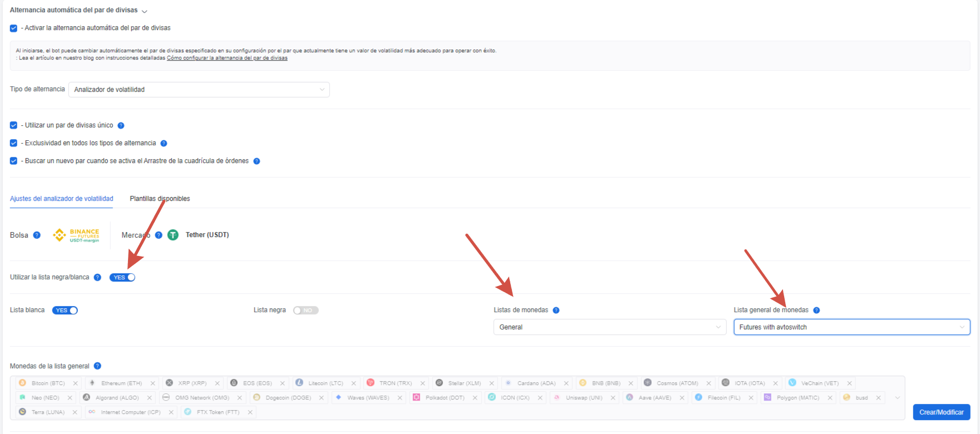Open 'Tipo de alternancia' dropdown

click(199, 90)
